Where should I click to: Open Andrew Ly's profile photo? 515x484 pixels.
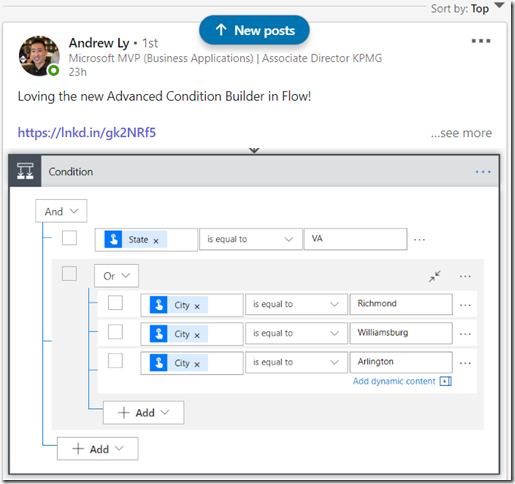(x=39, y=56)
